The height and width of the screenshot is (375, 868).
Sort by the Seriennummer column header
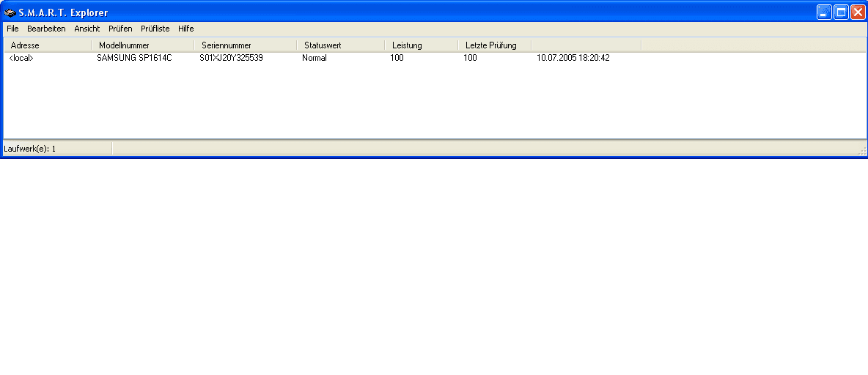point(246,45)
